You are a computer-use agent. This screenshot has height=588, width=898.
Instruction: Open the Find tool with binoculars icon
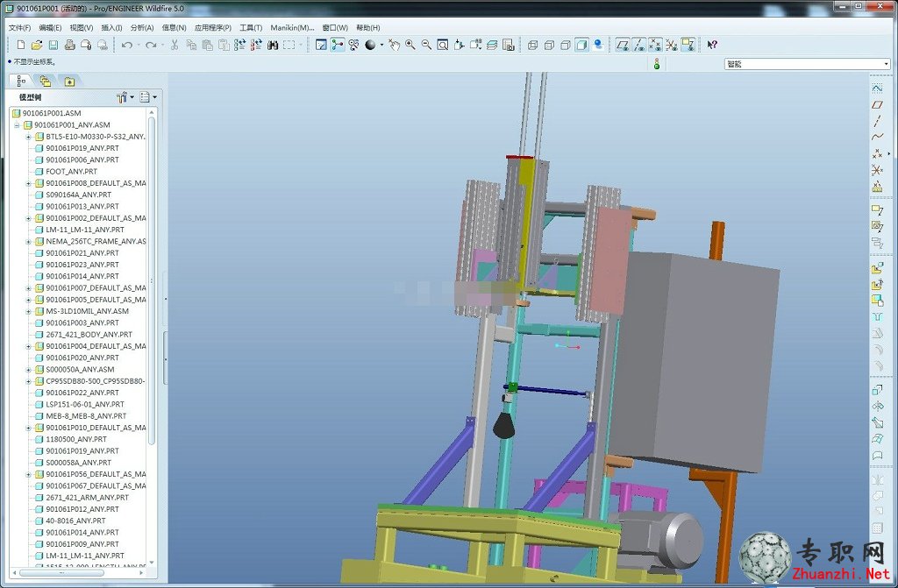273,45
